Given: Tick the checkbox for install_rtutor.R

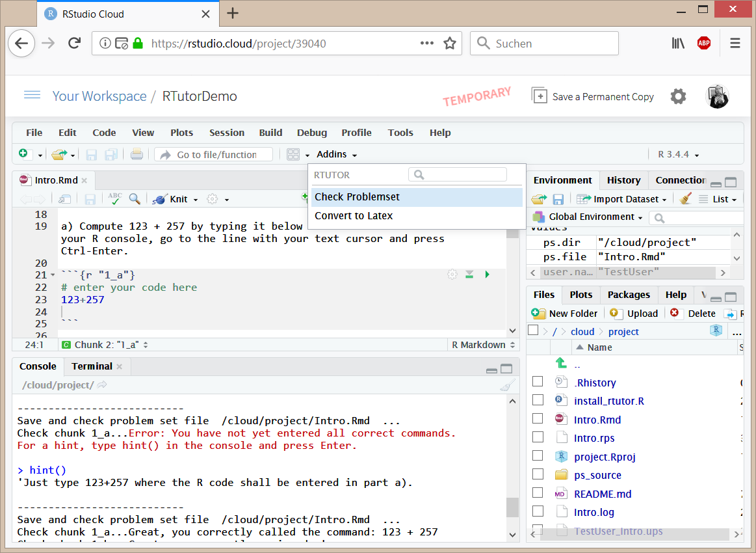Looking at the screenshot, I should (x=538, y=400).
